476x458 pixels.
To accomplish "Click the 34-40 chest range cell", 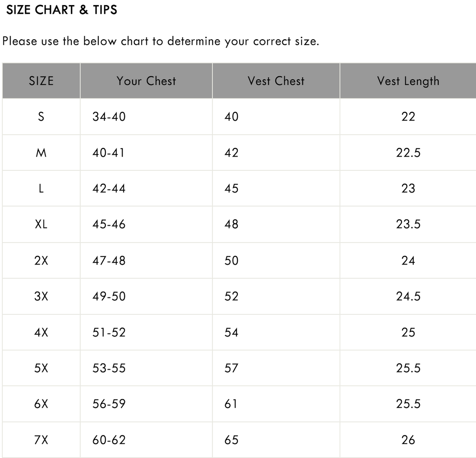I will pos(109,117).
